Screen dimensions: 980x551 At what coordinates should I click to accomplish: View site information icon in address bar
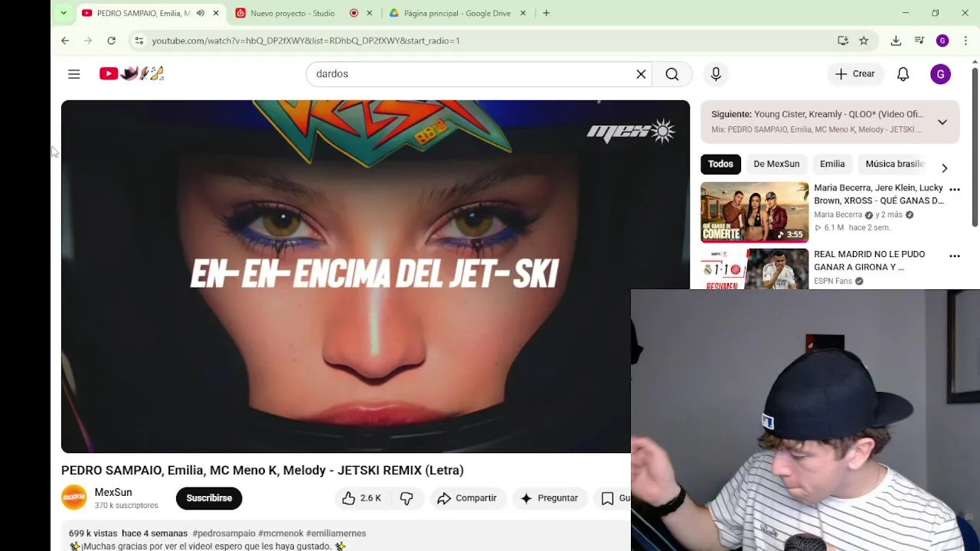pos(139,41)
